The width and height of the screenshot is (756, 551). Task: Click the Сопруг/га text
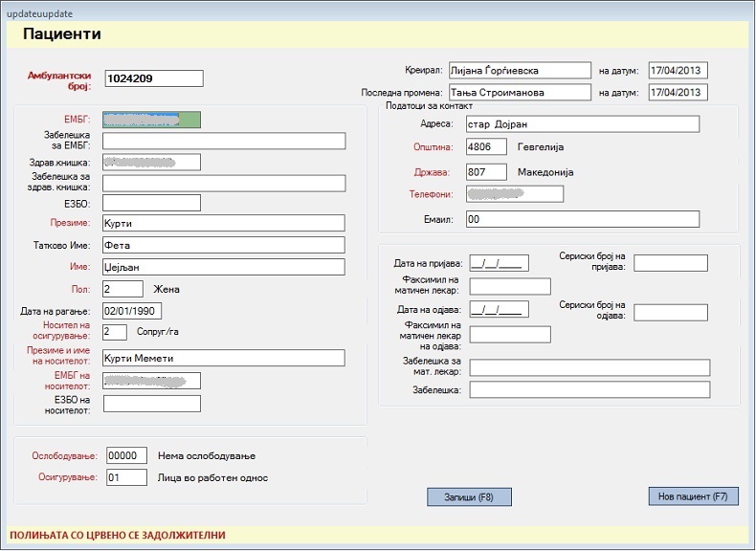158,332
